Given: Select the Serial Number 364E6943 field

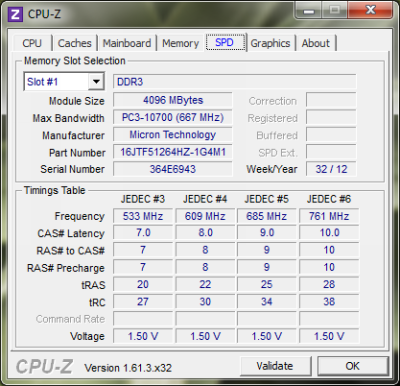Looking at the screenshot, I should click(173, 169).
